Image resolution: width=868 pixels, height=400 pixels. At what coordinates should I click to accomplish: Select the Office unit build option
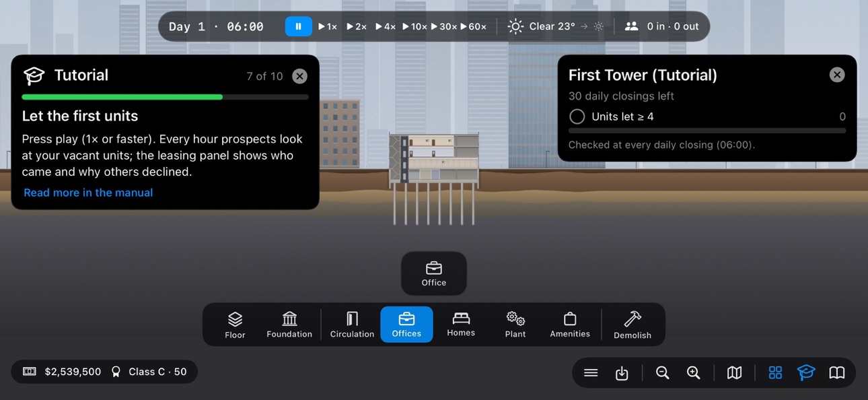pyautogui.click(x=434, y=273)
